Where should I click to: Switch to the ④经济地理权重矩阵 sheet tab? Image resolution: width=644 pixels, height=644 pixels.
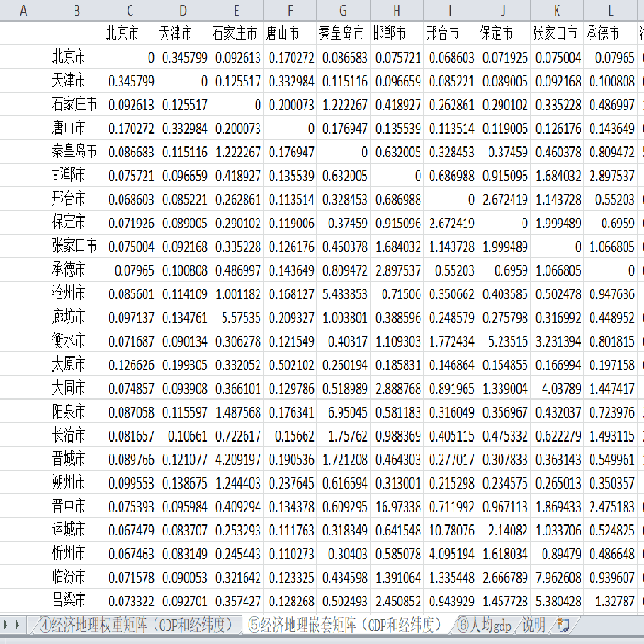pos(135,625)
